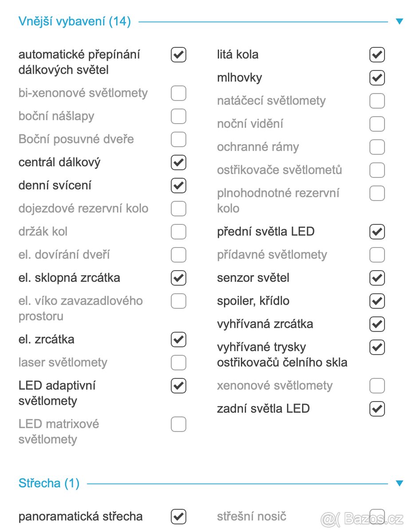Click the Střecha (1) heading

[x=49, y=483]
